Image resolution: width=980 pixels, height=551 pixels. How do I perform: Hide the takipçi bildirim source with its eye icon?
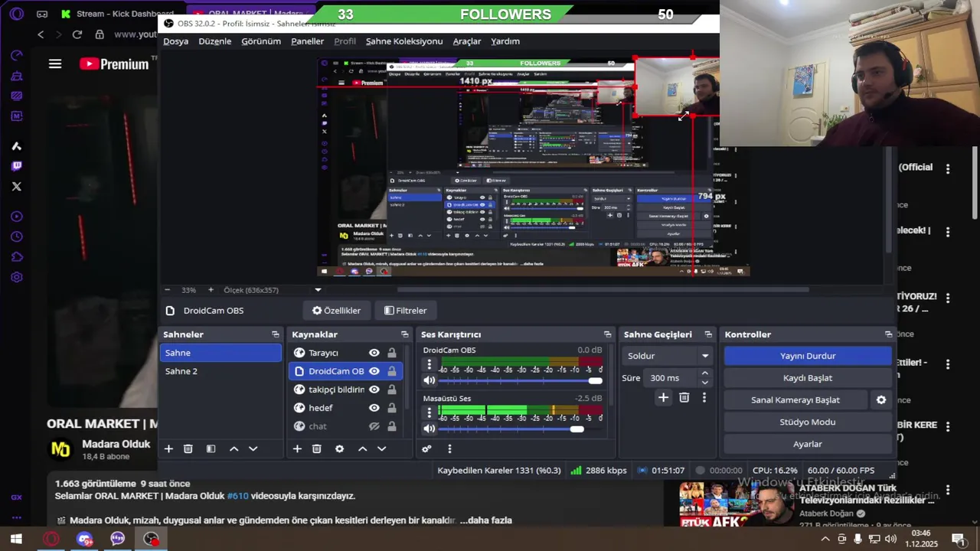coord(374,390)
